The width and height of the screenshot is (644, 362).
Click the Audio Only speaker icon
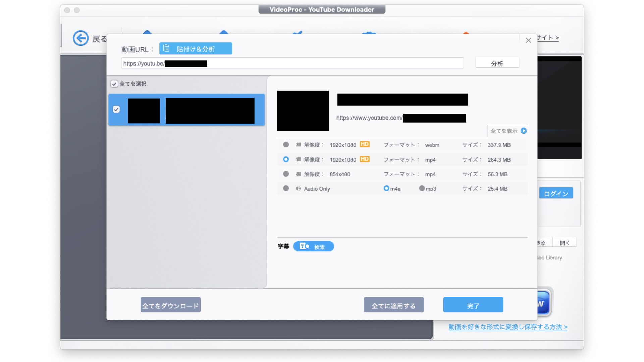[x=298, y=189]
